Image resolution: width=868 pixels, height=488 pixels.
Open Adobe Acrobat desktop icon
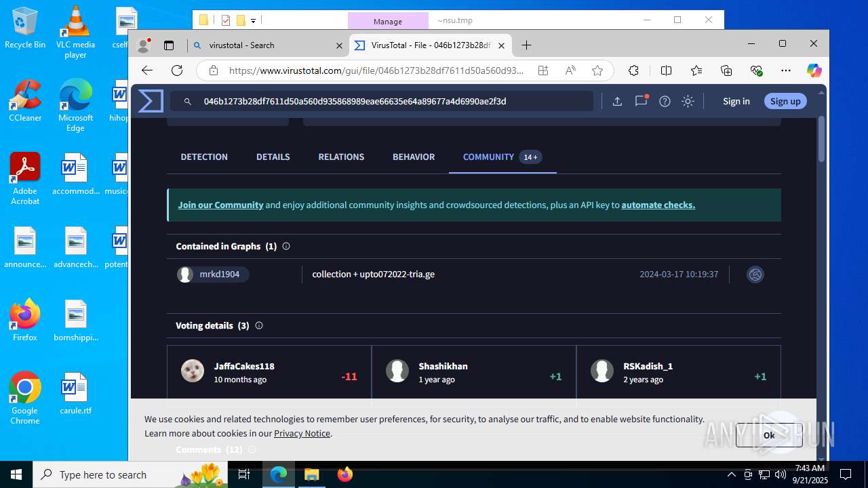(x=25, y=178)
